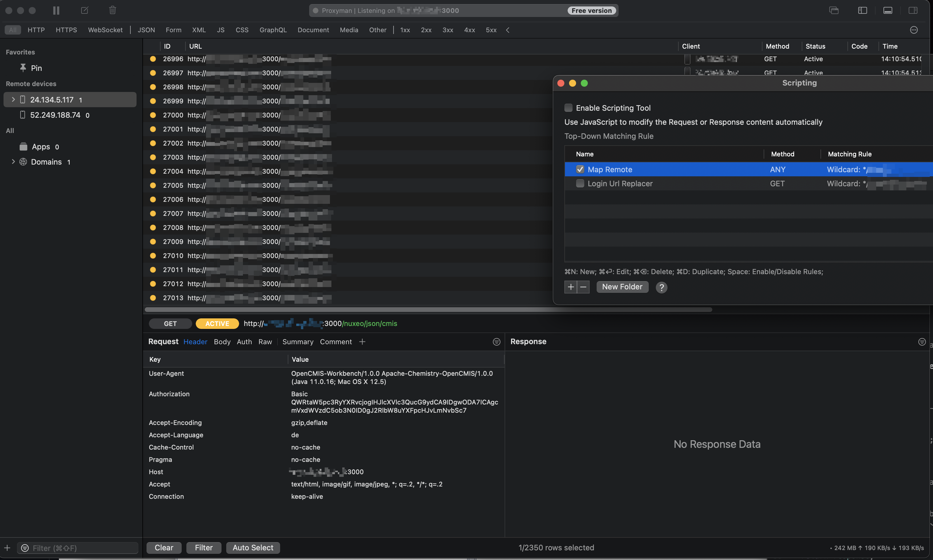The width and height of the screenshot is (933, 560).
Task: Click the compose new request icon
Action: click(x=85, y=11)
